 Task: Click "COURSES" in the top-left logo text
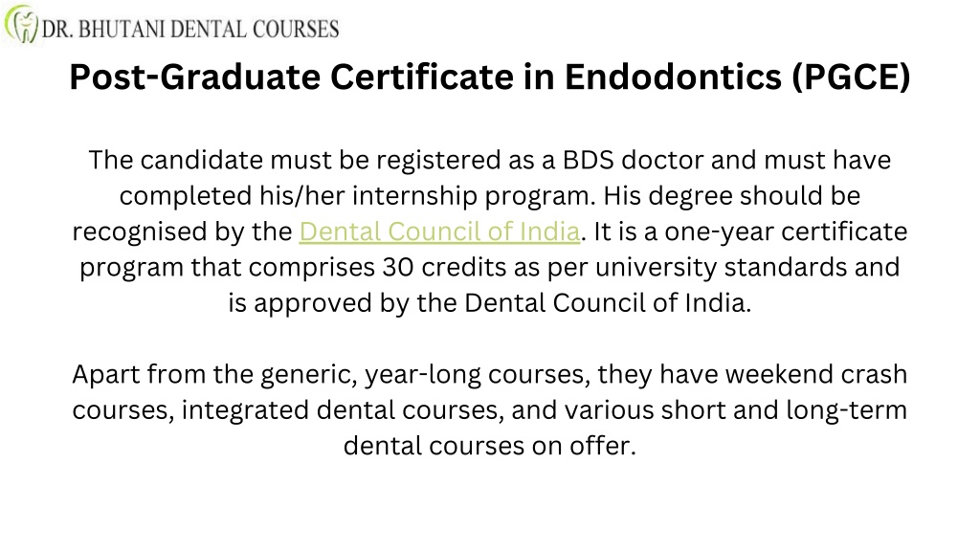click(x=295, y=30)
